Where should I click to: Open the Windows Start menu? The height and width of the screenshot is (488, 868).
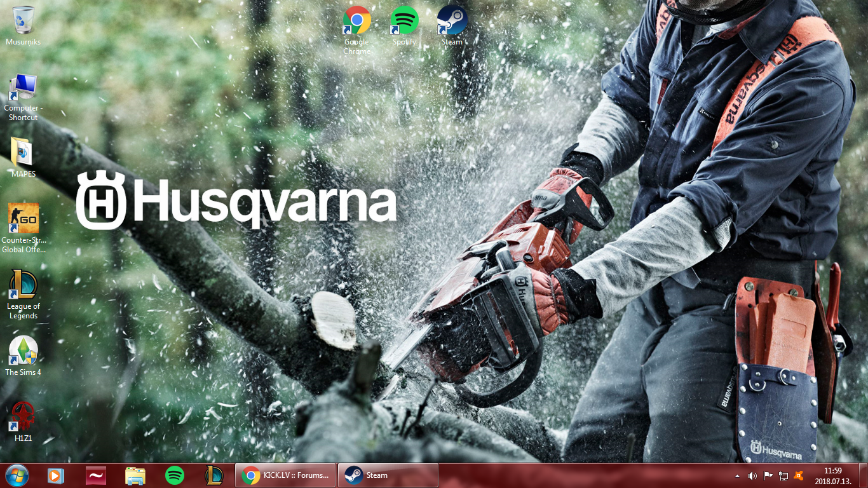point(17,475)
